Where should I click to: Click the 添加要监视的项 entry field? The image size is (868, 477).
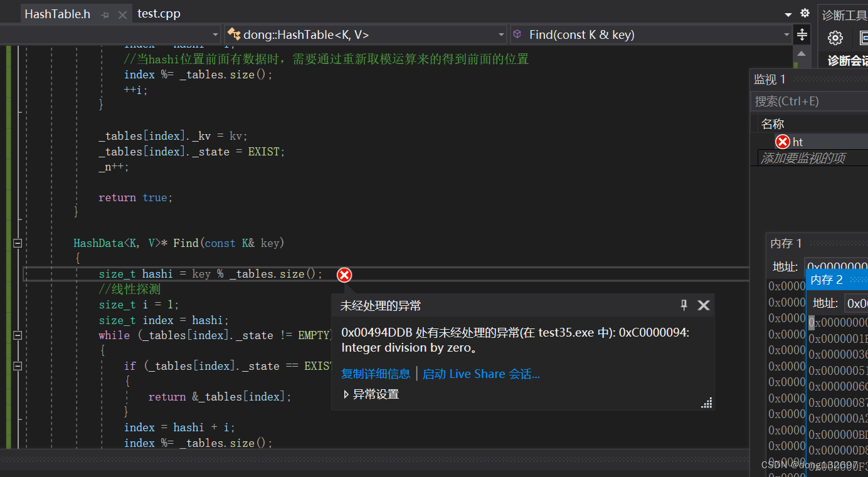pos(812,158)
